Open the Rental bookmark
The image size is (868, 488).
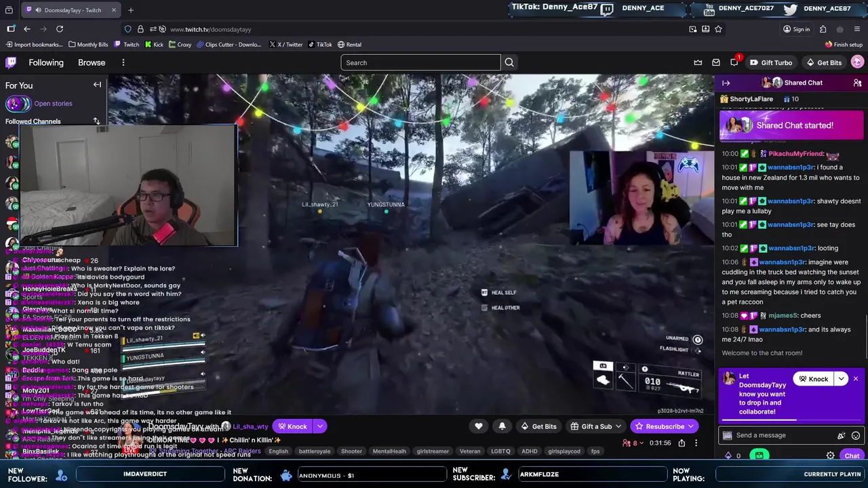click(349, 45)
